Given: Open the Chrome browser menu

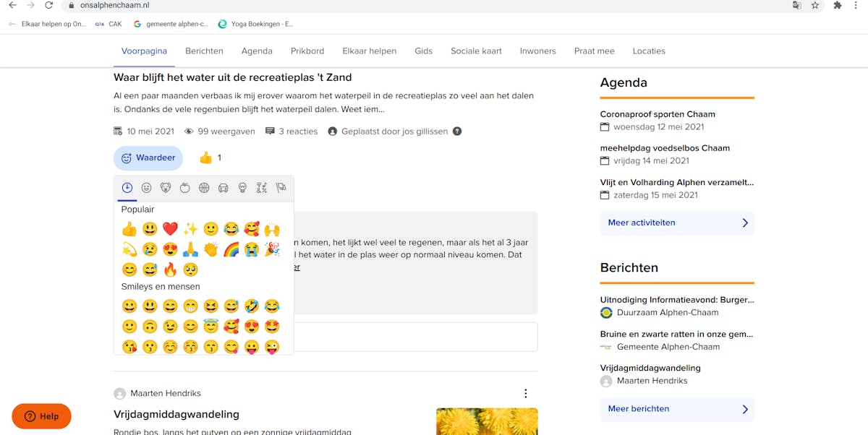Looking at the screenshot, I should [857, 5].
